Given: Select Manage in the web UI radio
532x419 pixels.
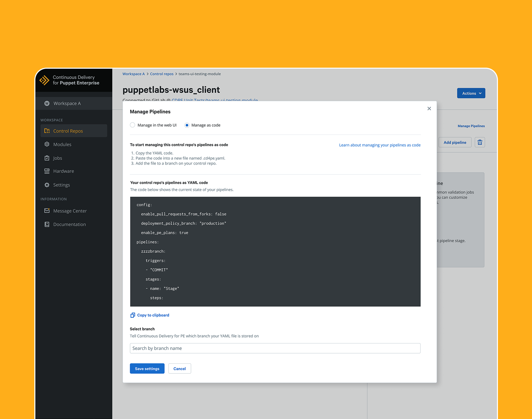Looking at the screenshot, I should point(133,125).
